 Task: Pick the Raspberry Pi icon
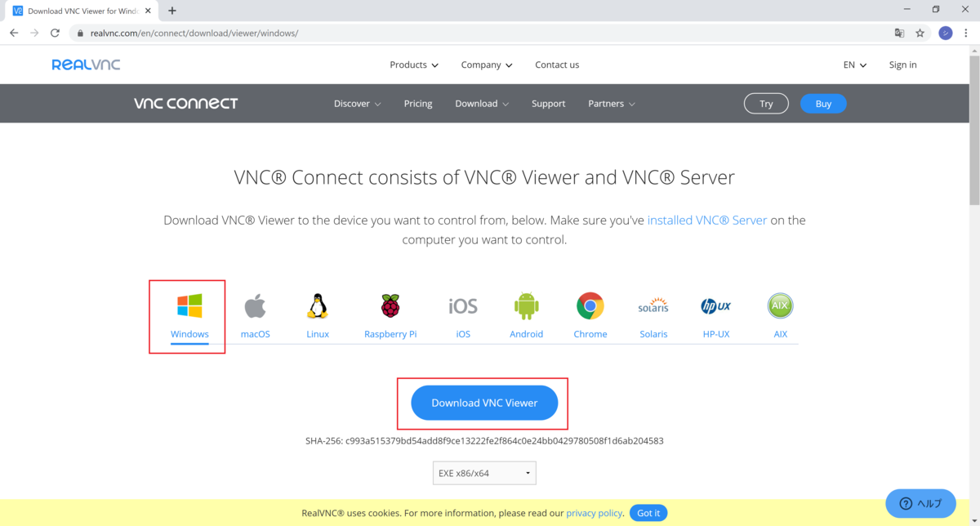tap(390, 306)
